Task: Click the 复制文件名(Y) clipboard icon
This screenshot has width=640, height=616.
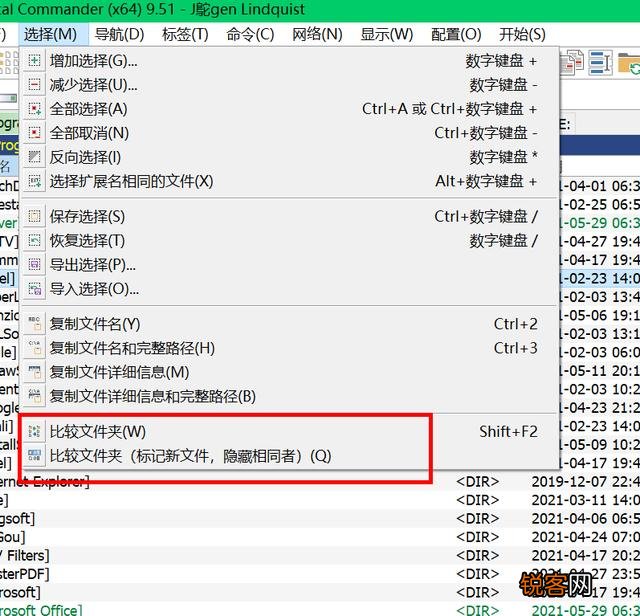Action: (x=34, y=324)
